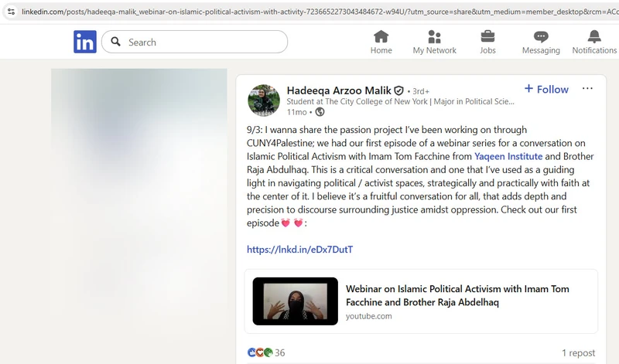Select the URL in the address bar

pos(320,12)
